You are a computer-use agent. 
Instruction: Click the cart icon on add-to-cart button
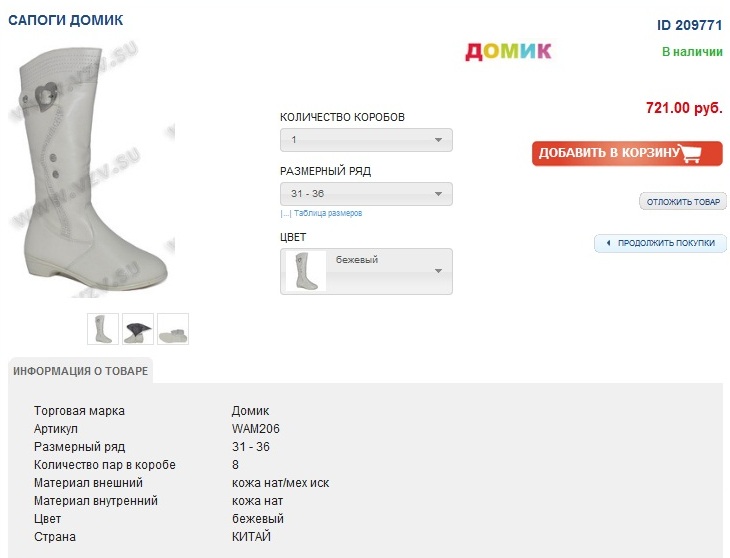click(699, 153)
